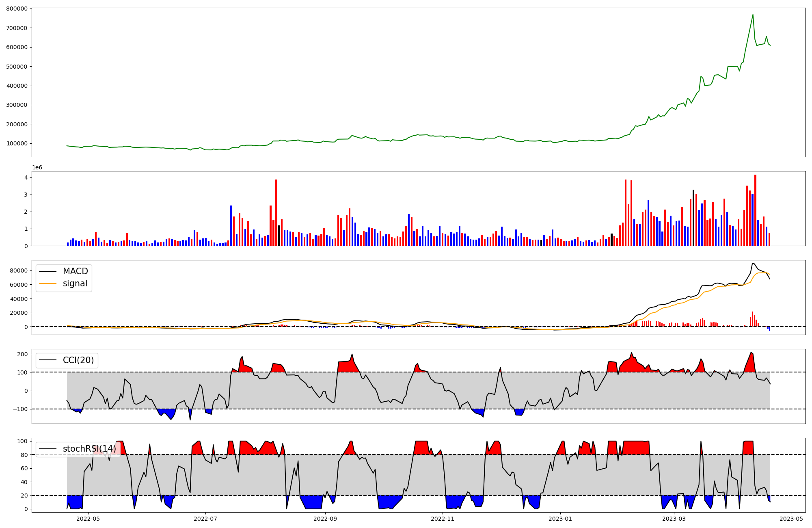Click the 80 tick on stochRSI axis
Viewport: 812px width, 528px height.
24,455
